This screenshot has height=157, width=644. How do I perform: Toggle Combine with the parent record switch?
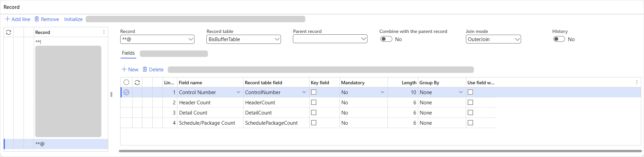point(386,39)
